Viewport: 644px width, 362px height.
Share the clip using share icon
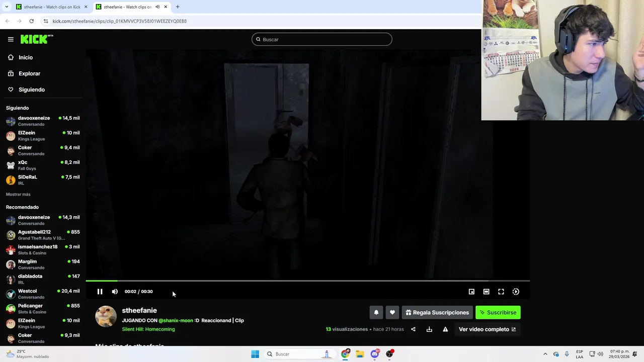[x=413, y=329]
